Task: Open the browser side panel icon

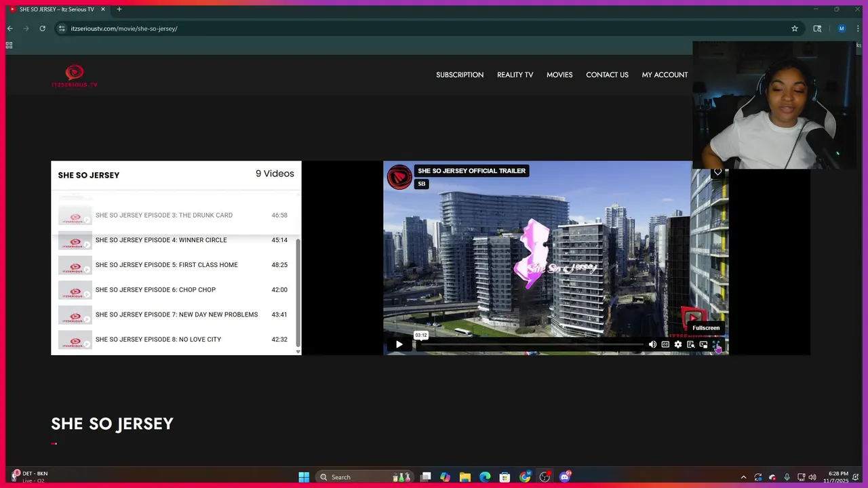Action: pyautogui.click(x=817, y=28)
